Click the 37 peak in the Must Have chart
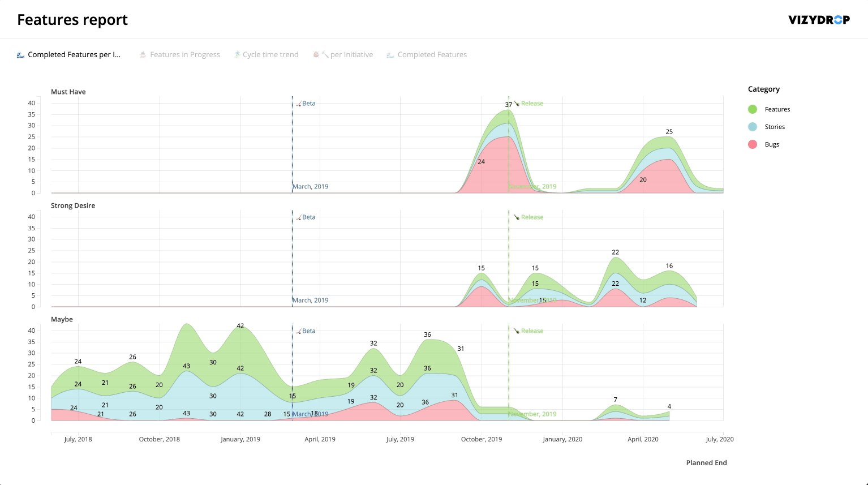Viewport: 868px width, 485px height. click(508, 105)
